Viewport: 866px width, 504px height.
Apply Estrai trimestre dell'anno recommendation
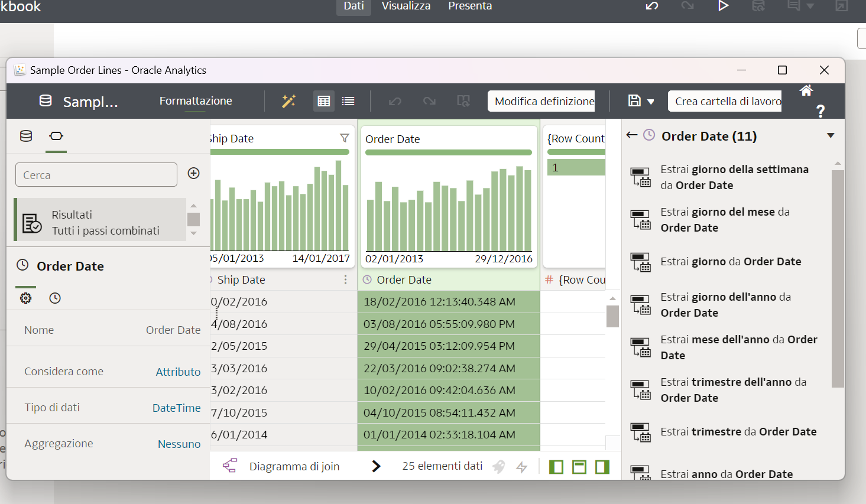tap(727, 390)
